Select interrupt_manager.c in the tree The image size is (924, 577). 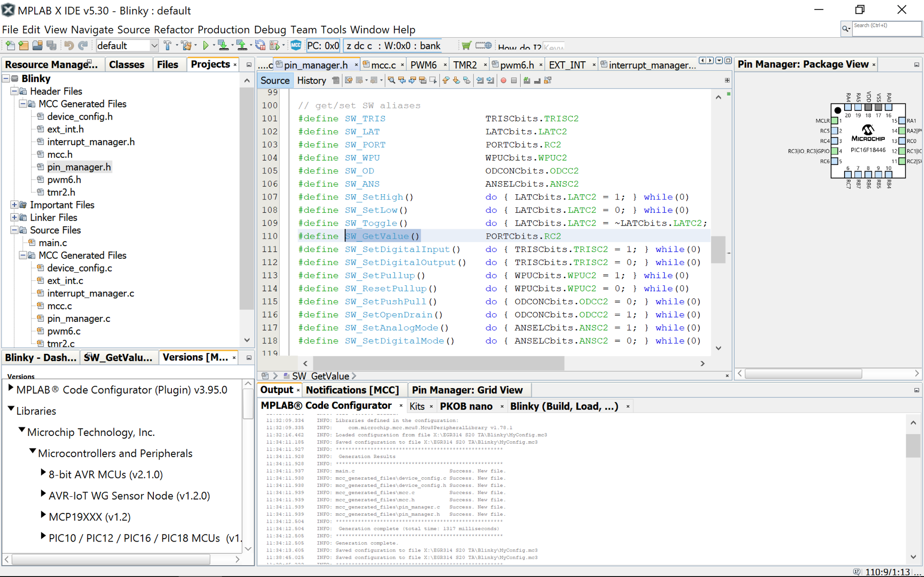pyautogui.click(x=91, y=293)
